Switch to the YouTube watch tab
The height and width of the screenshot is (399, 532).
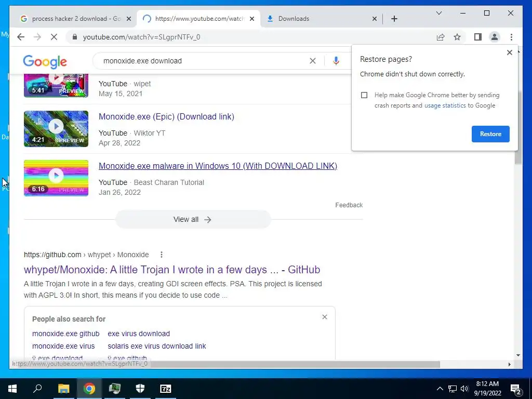[199, 19]
